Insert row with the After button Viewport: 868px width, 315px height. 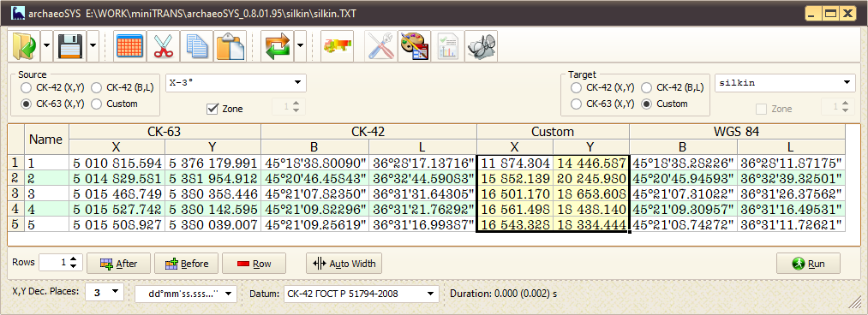click(118, 264)
